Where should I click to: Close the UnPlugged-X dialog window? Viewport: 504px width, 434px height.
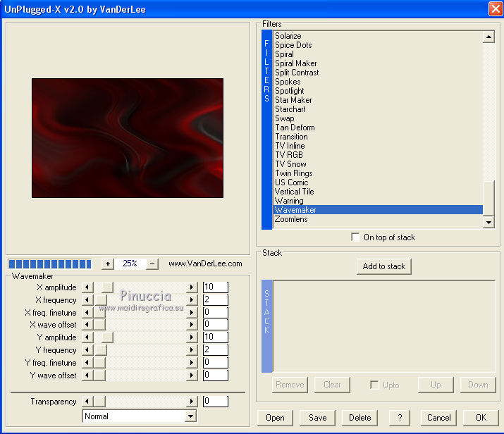(496, 8)
